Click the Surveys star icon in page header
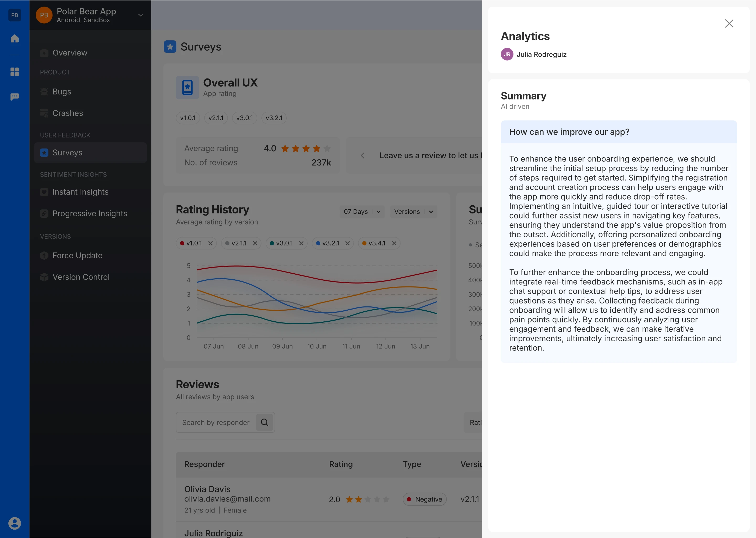756x538 pixels. click(x=170, y=47)
